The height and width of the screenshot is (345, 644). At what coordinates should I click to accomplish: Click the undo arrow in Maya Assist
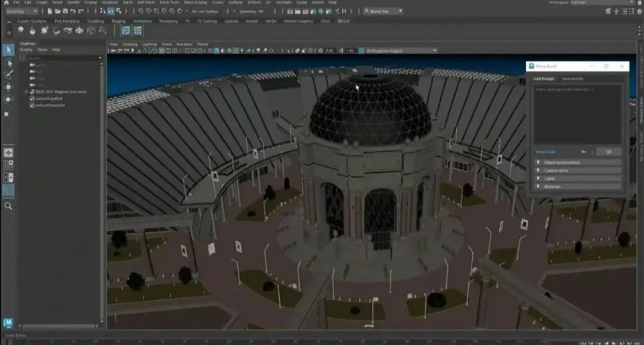tap(584, 152)
